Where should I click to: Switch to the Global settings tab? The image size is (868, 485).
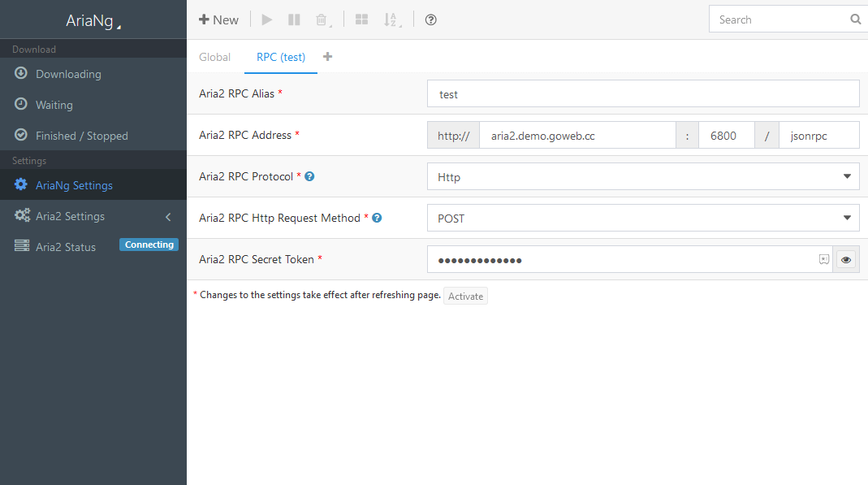pos(214,57)
